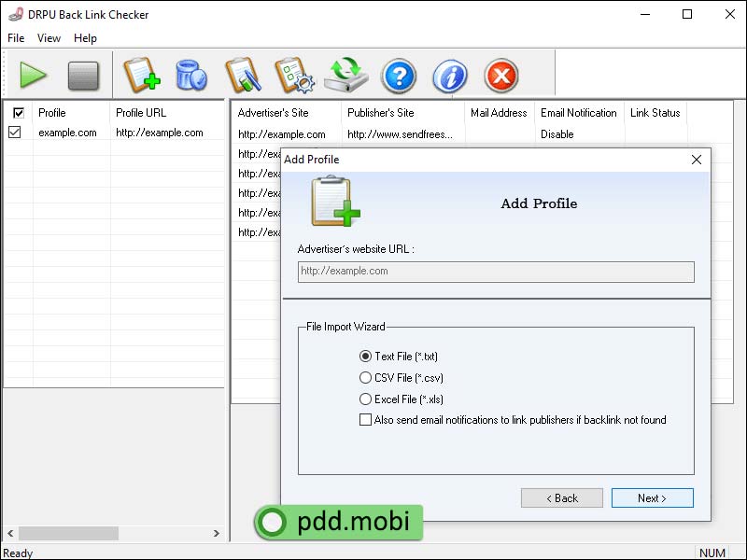Click the < Back button
This screenshot has height=560, width=747.
[x=562, y=498]
